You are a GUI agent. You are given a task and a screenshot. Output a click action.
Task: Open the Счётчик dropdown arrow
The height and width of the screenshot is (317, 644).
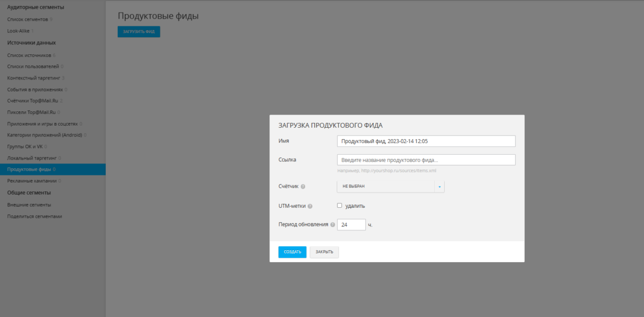439,186
